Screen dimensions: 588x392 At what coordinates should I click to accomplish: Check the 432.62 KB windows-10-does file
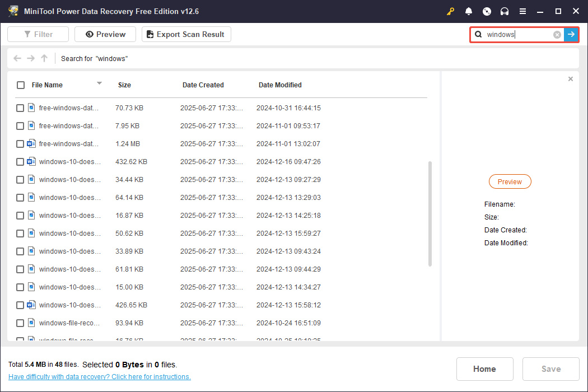click(x=20, y=161)
